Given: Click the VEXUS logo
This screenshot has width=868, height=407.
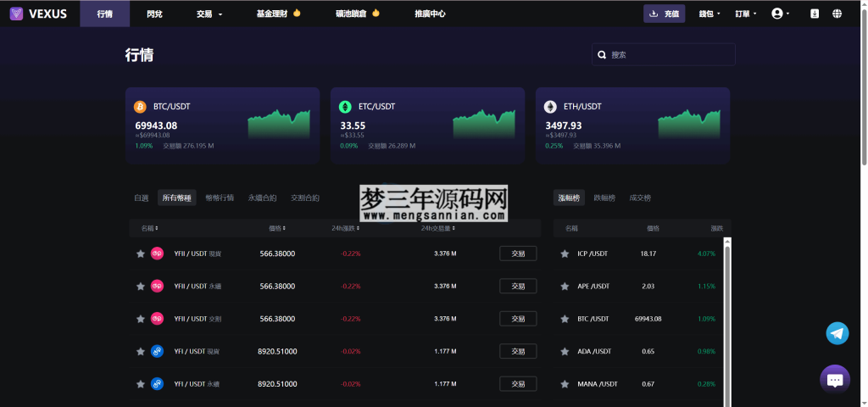Looking at the screenshot, I should pos(38,14).
